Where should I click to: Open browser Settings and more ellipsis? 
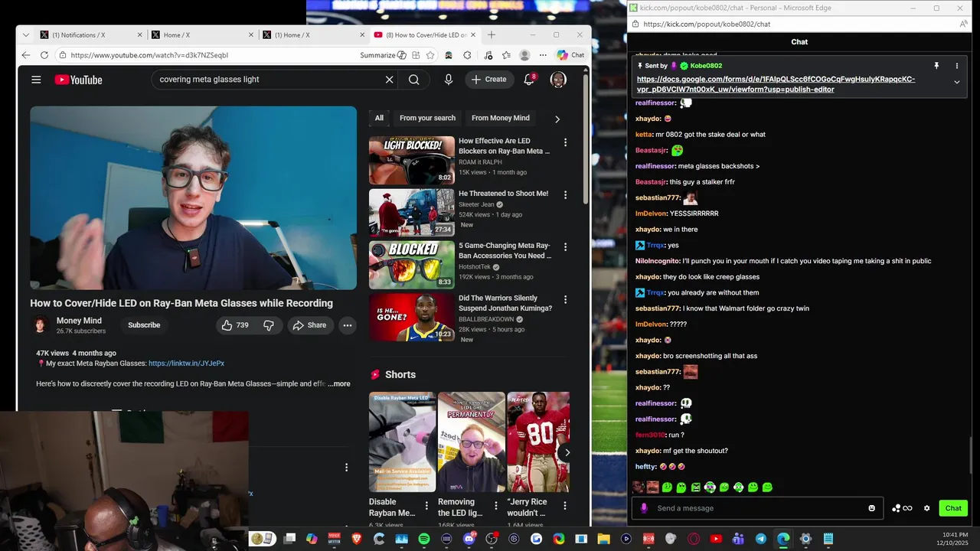point(543,55)
